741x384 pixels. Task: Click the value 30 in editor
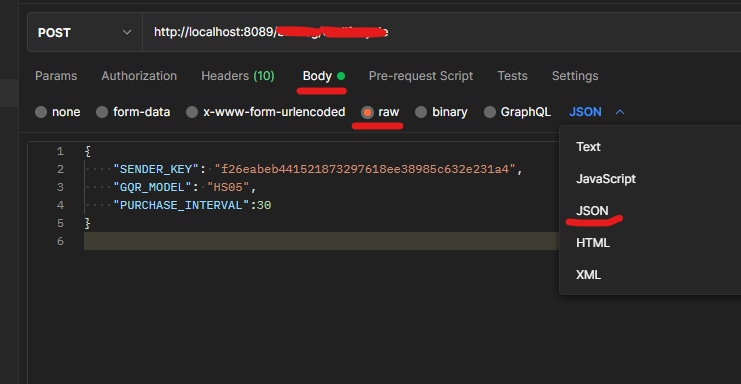coord(264,205)
